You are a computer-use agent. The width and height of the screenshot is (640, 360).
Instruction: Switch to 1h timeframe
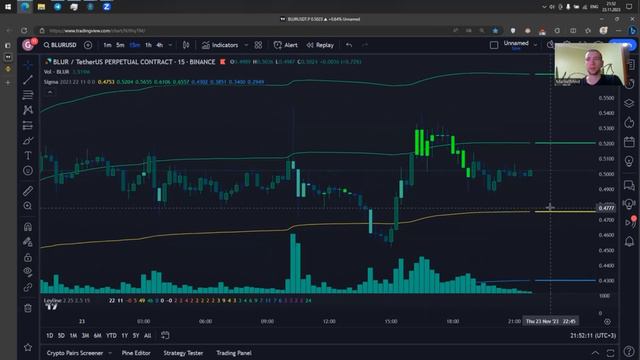coord(148,45)
